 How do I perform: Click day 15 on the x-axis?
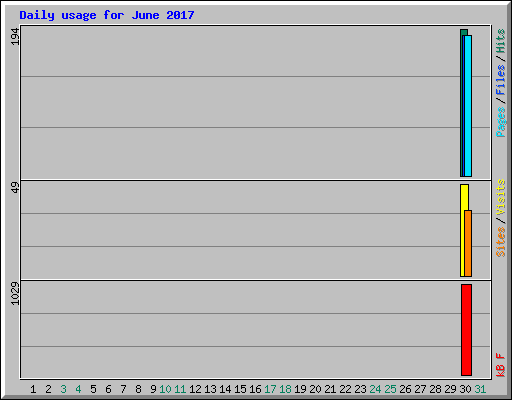(x=240, y=389)
